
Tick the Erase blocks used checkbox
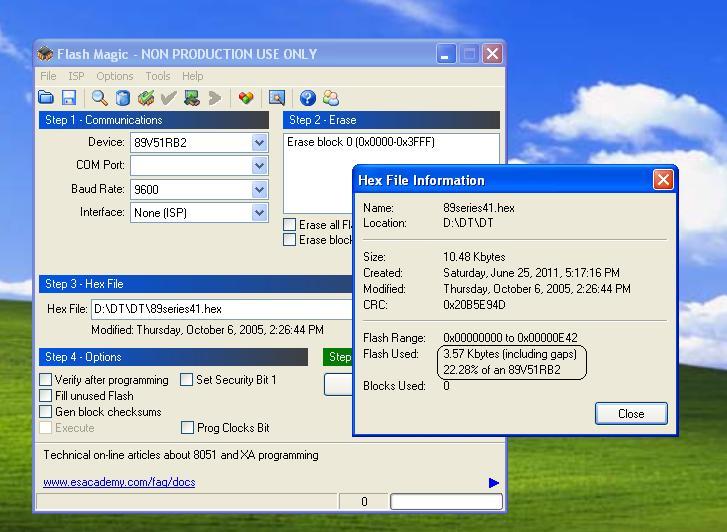click(289, 240)
